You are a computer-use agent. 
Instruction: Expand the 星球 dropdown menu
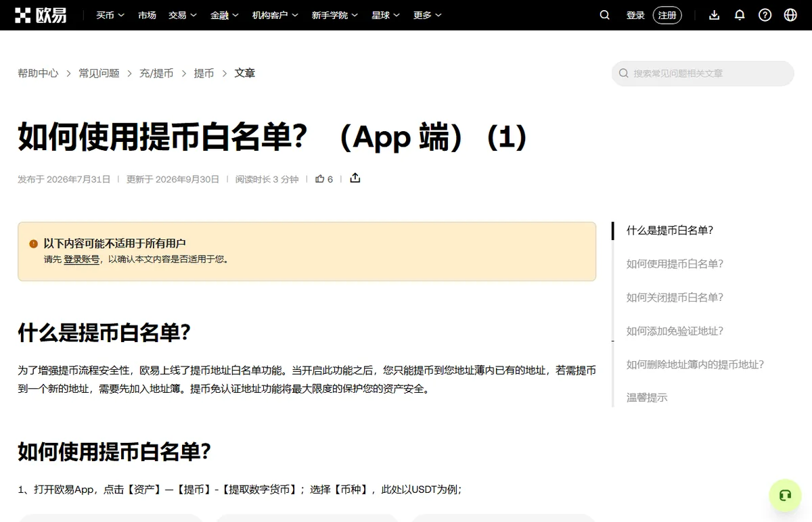[x=386, y=15]
